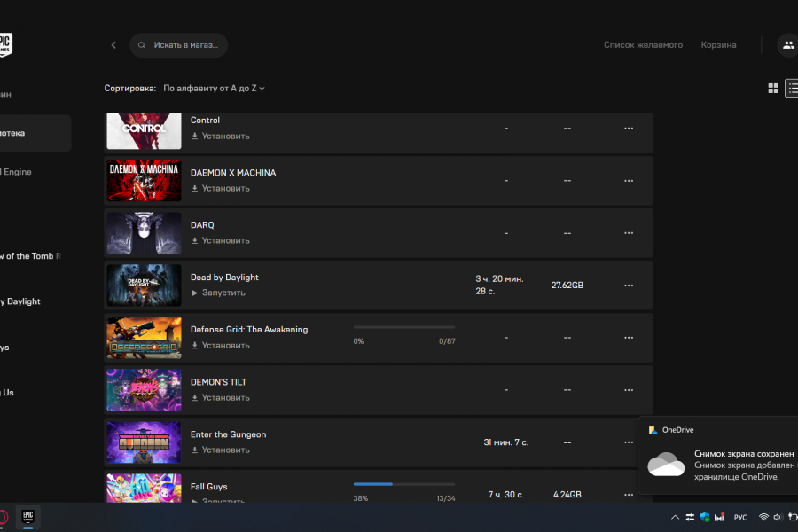Click the DARQ title text

point(202,225)
